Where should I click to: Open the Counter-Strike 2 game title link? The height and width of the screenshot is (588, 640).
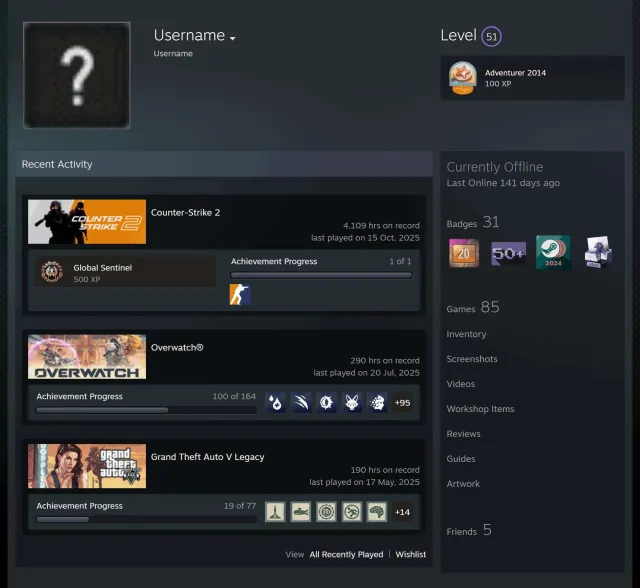[185, 213]
